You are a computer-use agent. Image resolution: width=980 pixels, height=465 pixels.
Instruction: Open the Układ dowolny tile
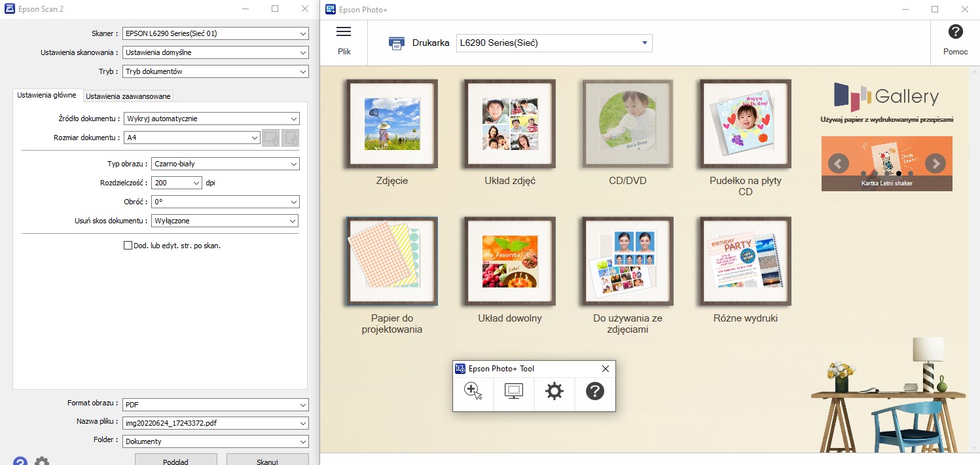(510, 261)
